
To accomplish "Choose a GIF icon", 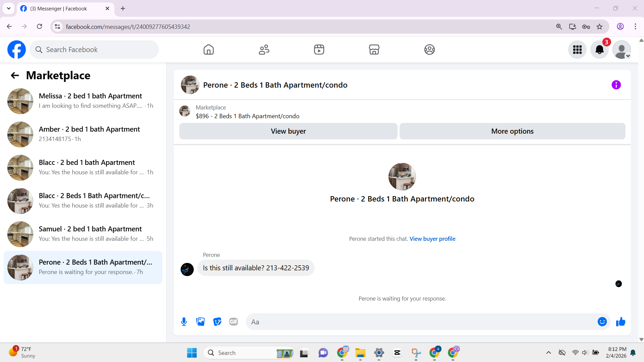I will (234, 322).
